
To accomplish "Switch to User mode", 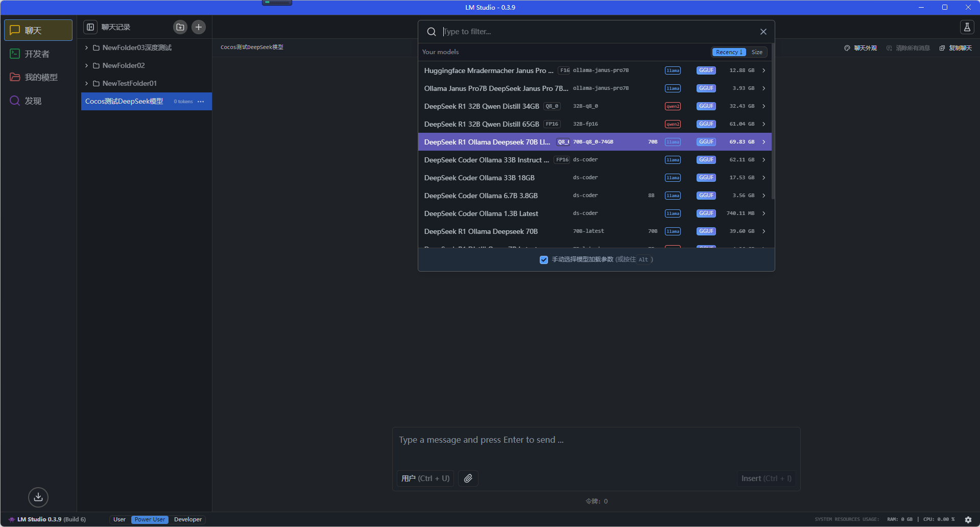I will click(119, 519).
